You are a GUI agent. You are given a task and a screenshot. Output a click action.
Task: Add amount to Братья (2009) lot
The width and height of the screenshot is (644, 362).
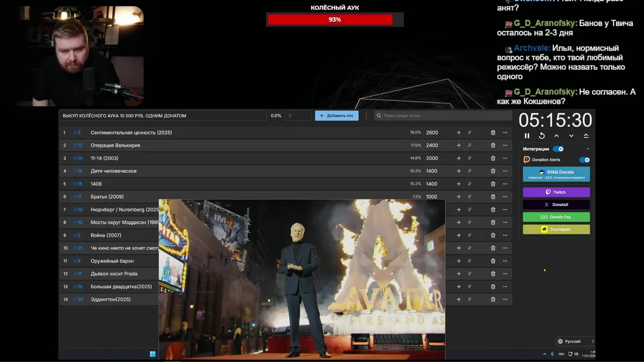click(458, 197)
